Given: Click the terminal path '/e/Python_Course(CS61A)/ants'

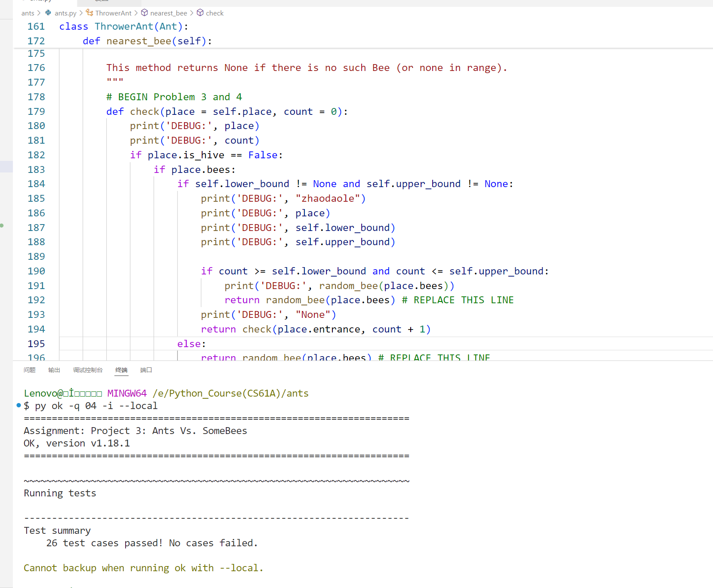Looking at the screenshot, I should [x=230, y=394].
